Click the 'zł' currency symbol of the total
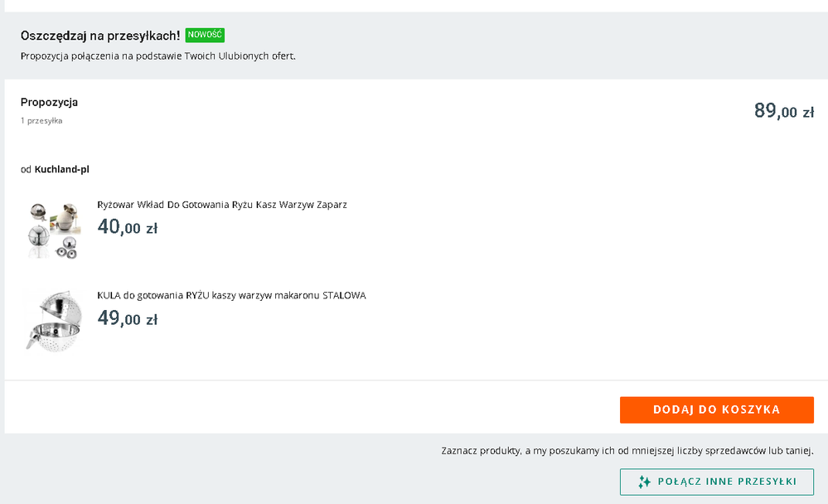The height and width of the screenshot is (504, 828). pyautogui.click(x=807, y=113)
